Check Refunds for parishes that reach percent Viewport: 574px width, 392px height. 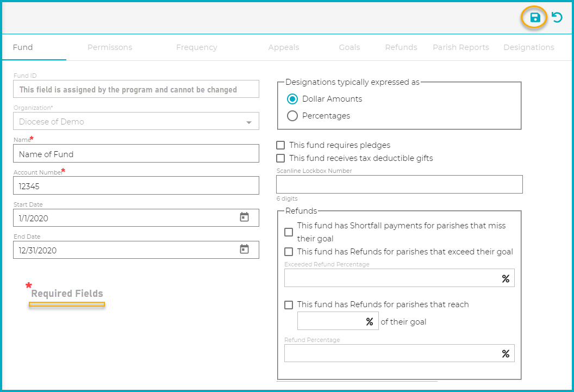[289, 305]
